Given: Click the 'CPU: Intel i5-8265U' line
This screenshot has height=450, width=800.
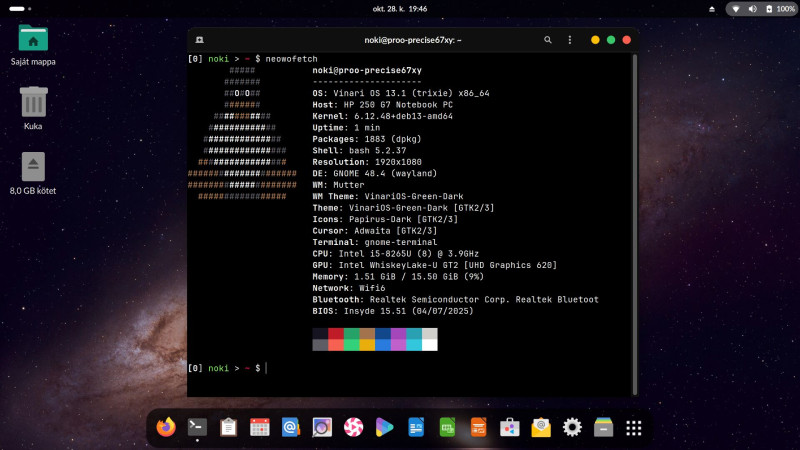Looking at the screenshot, I should (396, 254).
